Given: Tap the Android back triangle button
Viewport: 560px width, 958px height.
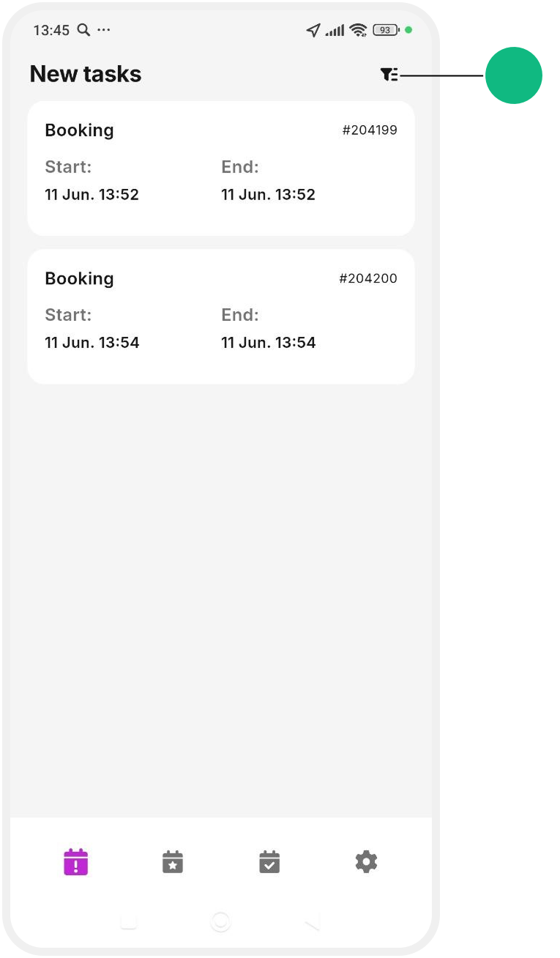Looking at the screenshot, I should tap(313, 923).
